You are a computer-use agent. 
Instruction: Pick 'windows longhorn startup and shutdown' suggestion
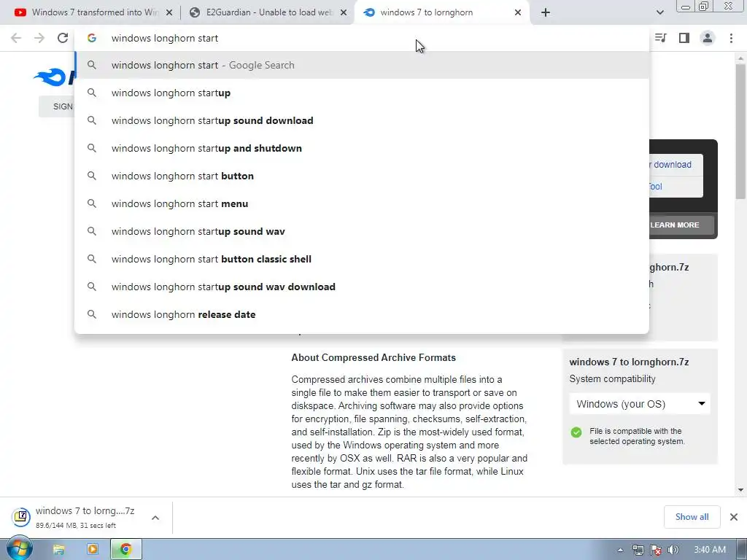[362, 148]
